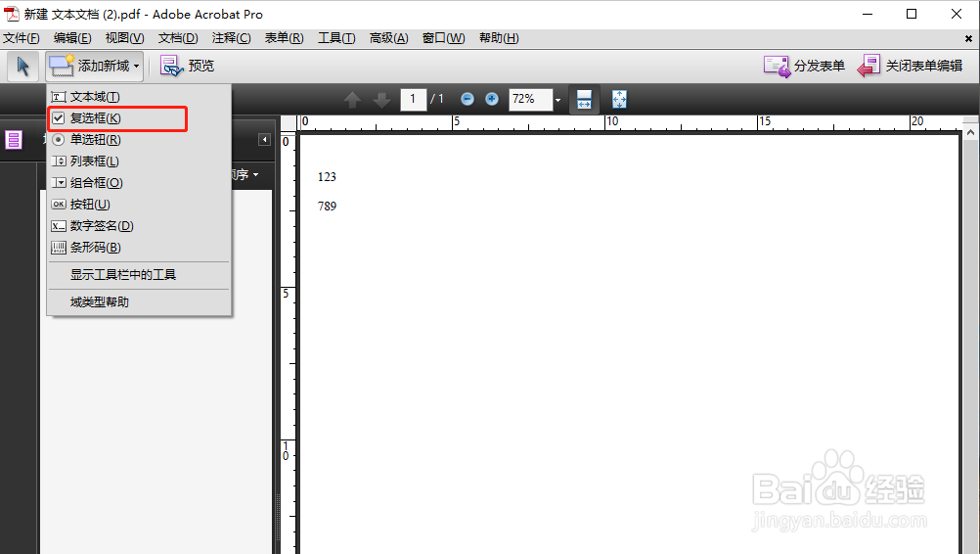Go to previous page arrow
This screenshot has height=554, width=980.
352,100
